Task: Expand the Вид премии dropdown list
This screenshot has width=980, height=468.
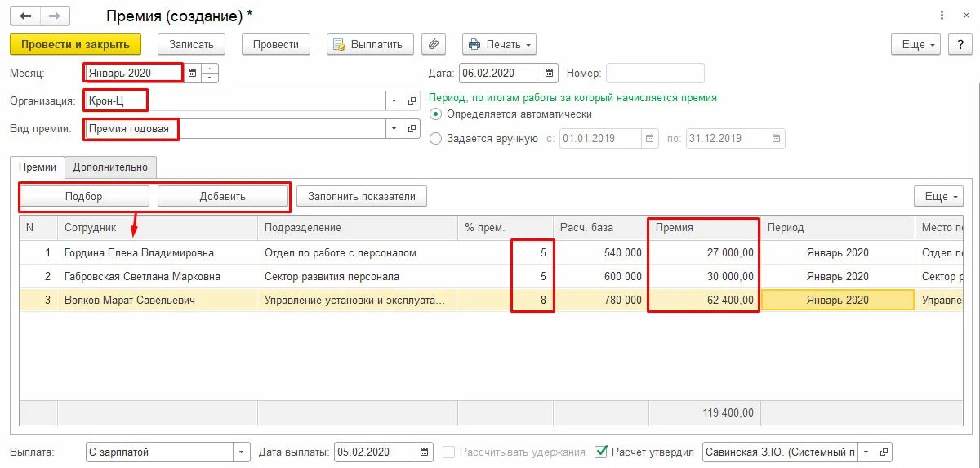Action: (x=394, y=129)
